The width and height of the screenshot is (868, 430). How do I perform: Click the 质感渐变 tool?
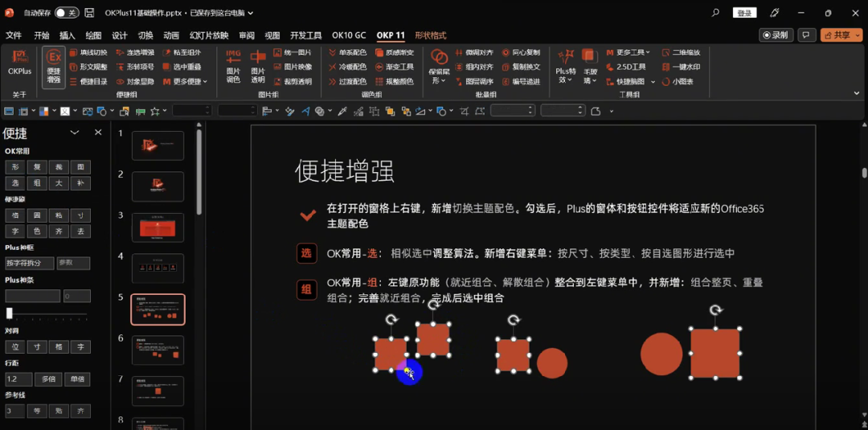(395, 52)
